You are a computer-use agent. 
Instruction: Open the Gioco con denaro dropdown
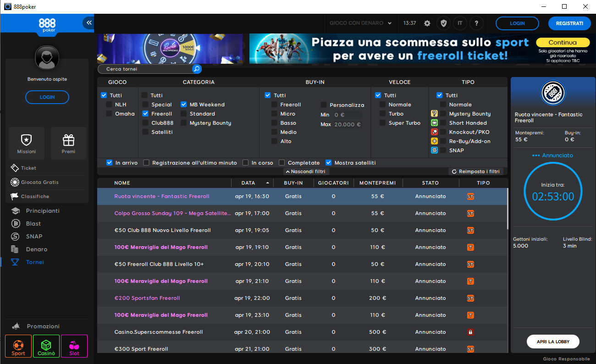click(361, 23)
